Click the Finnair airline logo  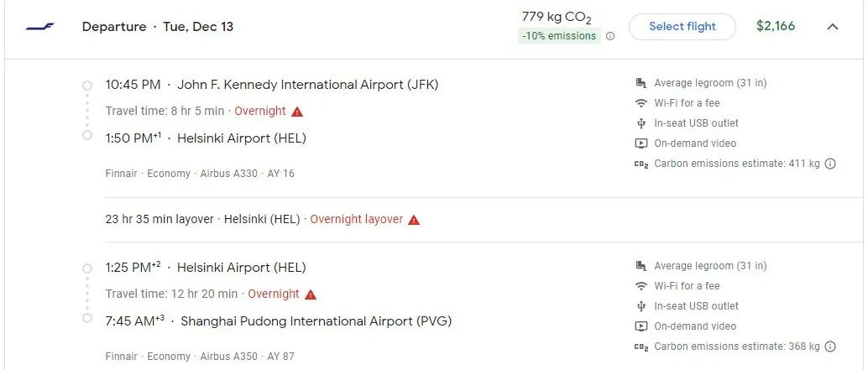39,27
